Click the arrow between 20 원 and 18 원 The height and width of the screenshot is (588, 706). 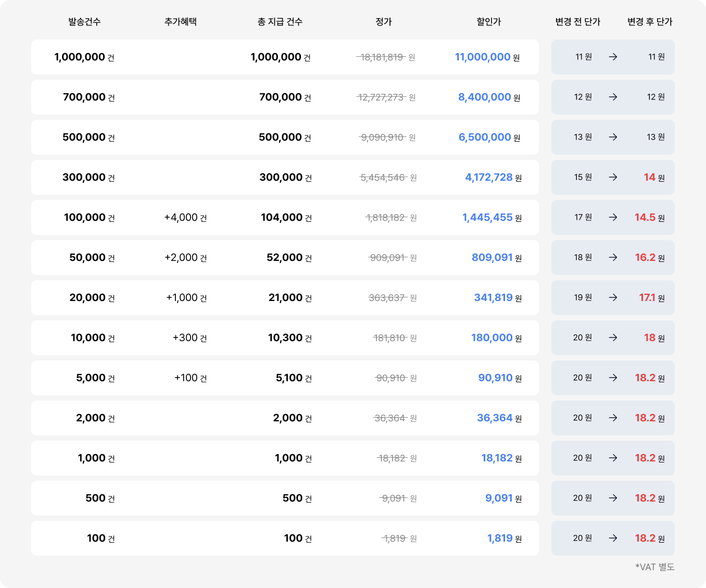[x=613, y=337]
